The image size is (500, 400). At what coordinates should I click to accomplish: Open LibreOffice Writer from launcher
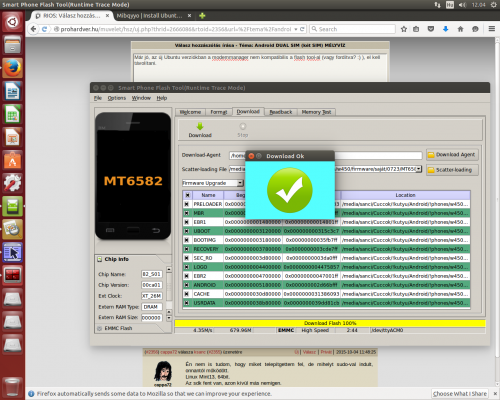[x=13, y=91]
